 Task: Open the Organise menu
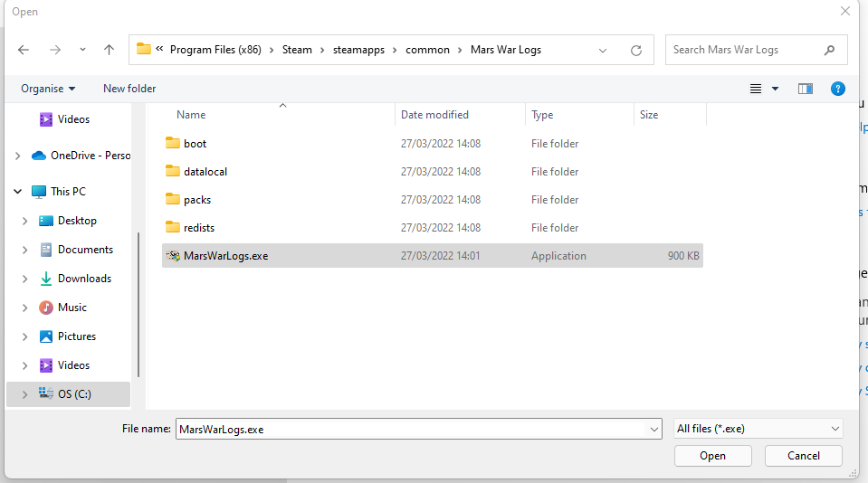point(48,89)
